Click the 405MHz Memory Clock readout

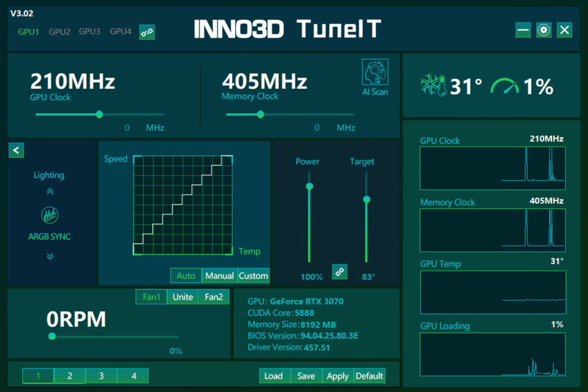[265, 81]
